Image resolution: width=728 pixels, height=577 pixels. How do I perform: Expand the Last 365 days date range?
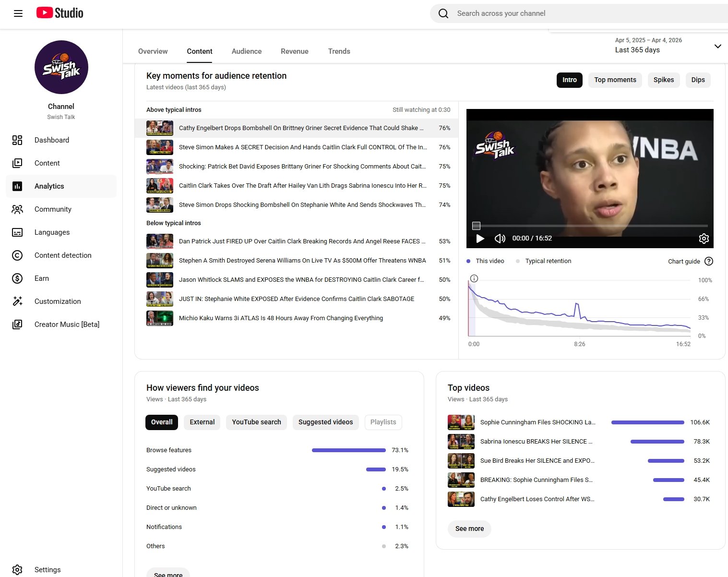pyautogui.click(x=717, y=47)
